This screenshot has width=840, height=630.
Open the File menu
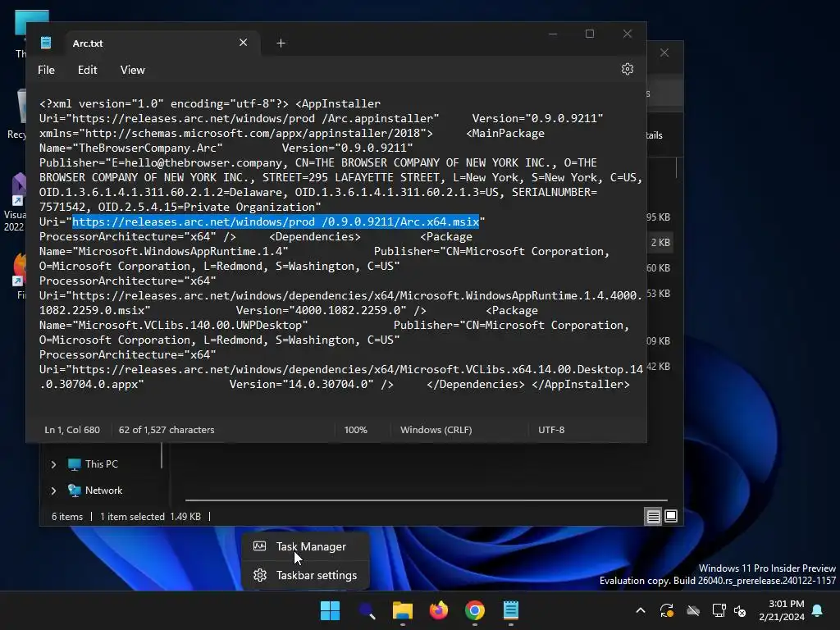[46, 70]
